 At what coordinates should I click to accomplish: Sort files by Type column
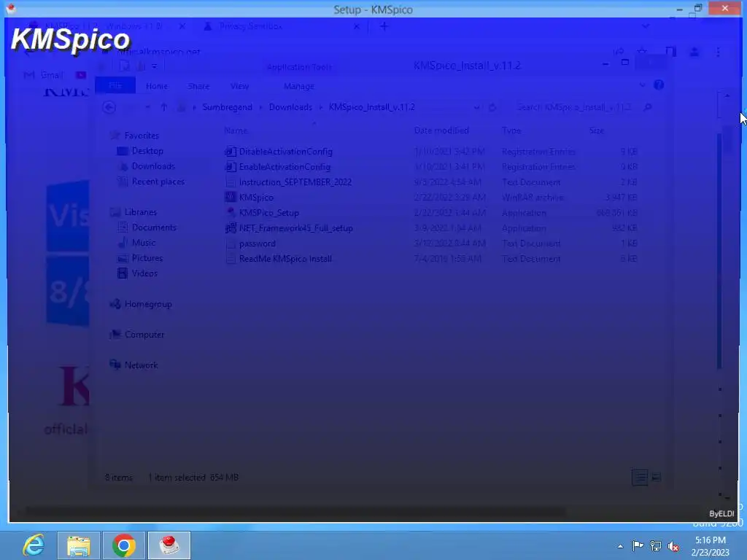[511, 131]
